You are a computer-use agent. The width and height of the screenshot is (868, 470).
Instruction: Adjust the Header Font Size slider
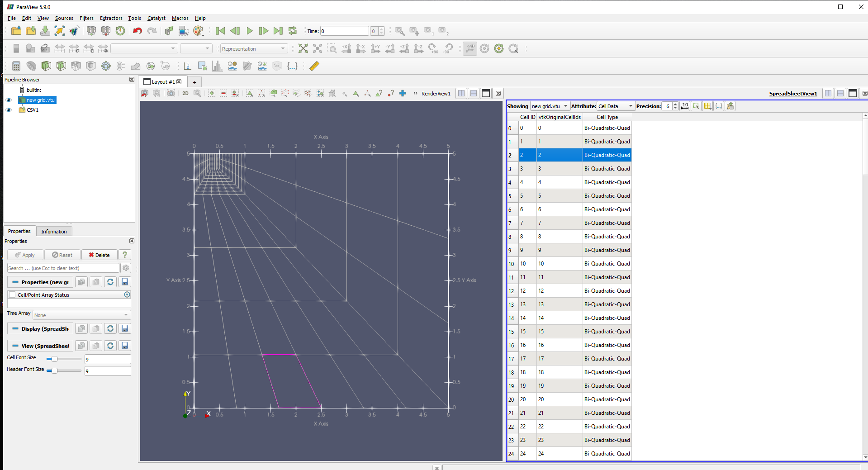coord(63,370)
